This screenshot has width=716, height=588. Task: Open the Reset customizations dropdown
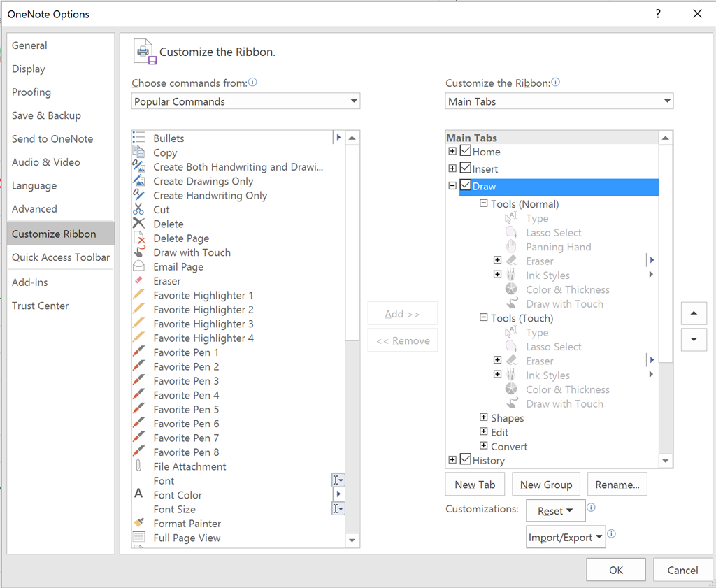click(556, 511)
